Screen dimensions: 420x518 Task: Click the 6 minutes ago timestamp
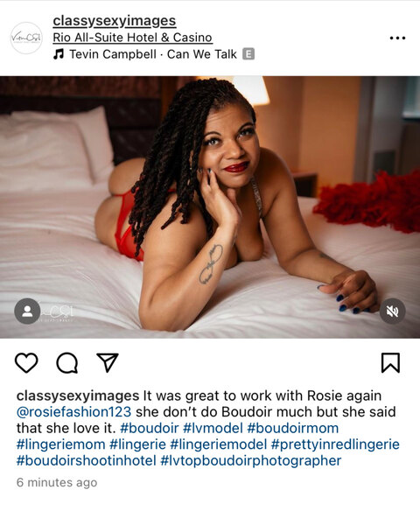(57, 482)
